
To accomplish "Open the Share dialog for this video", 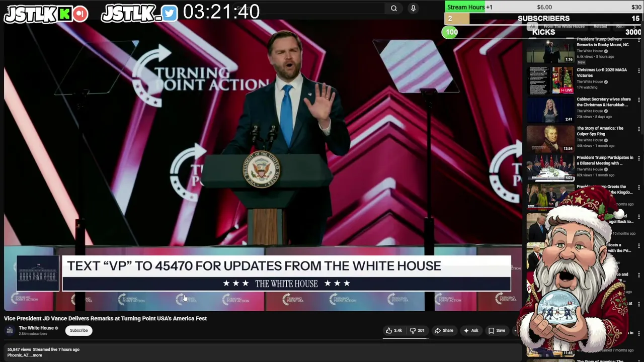I will click(444, 330).
